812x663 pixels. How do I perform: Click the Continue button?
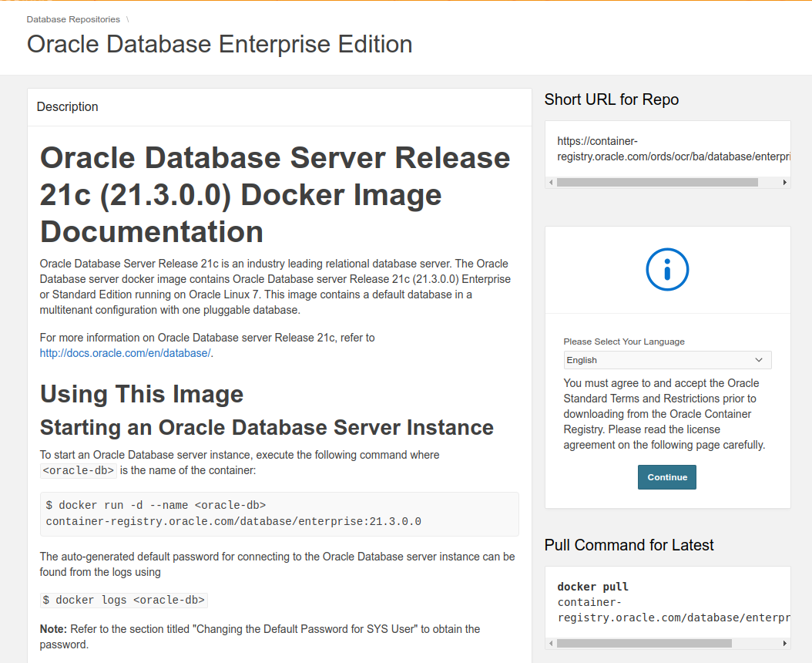coord(667,477)
